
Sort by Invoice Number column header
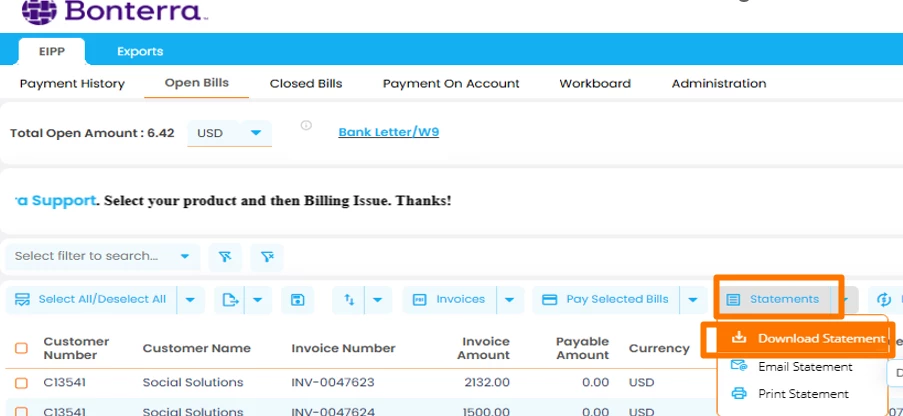tap(343, 349)
